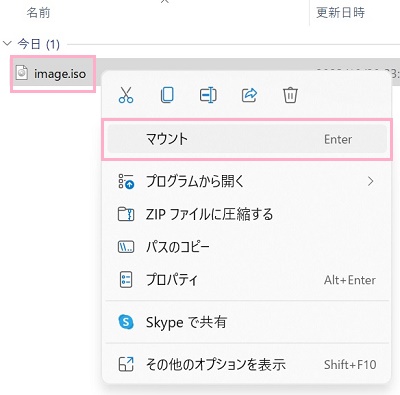Show その他のオプションを表示

[247, 364]
